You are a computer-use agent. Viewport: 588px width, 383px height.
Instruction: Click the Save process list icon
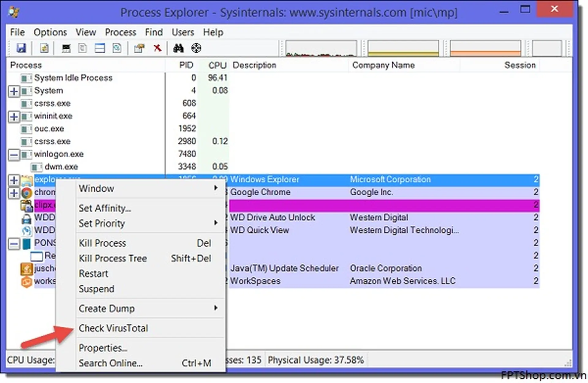tap(21, 48)
